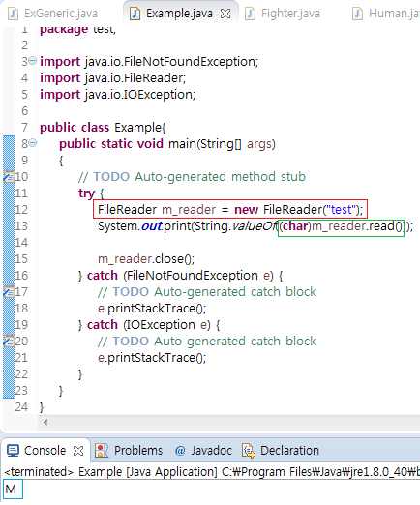420x505 pixels.
Task: Click line number 12 in the gutter
Action: pos(21,210)
